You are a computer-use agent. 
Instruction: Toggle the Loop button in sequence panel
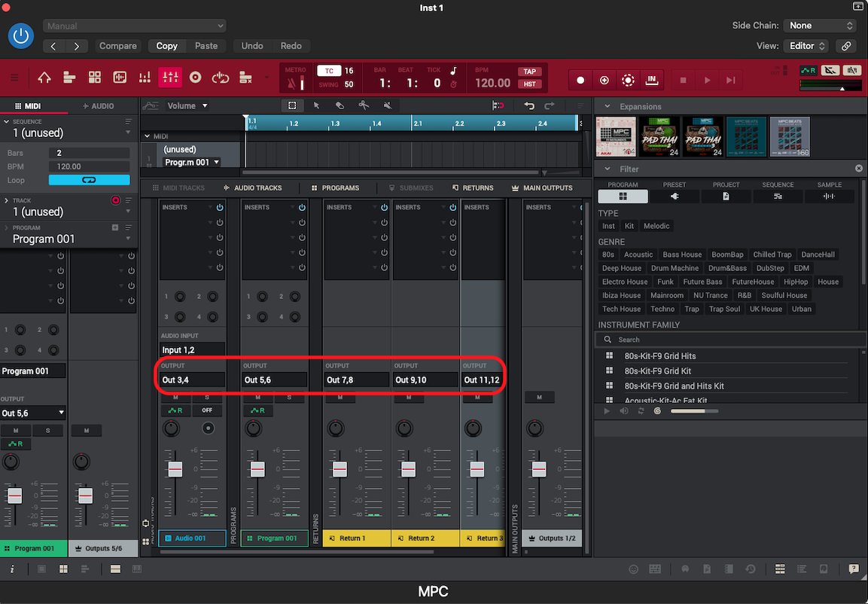click(x=89, y=180)
